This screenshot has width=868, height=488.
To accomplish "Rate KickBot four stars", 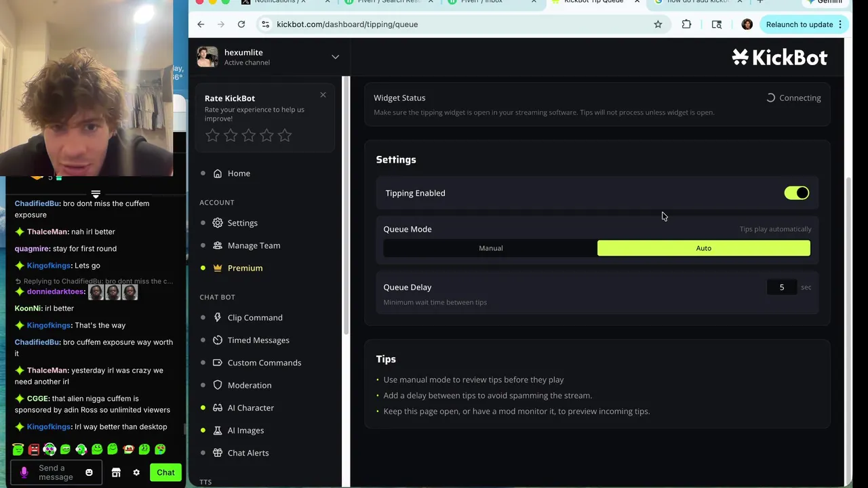I will [x=267, y=136].
